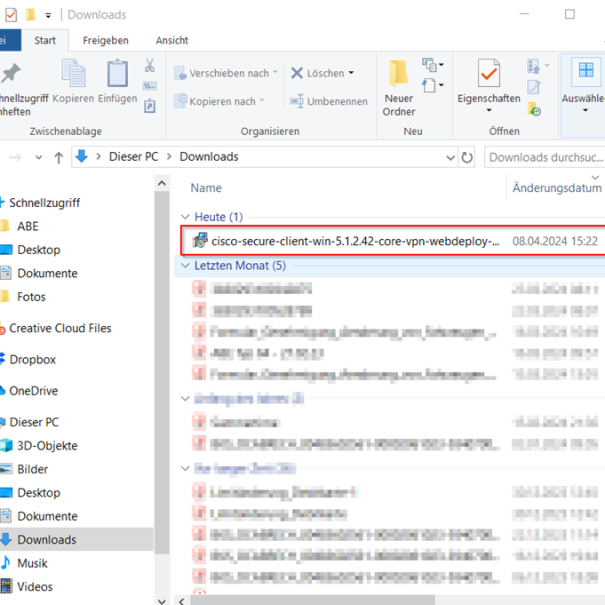Open Dropbox in the navigation pane
This screenshot has width=605, height=605.
coord(32,359)
